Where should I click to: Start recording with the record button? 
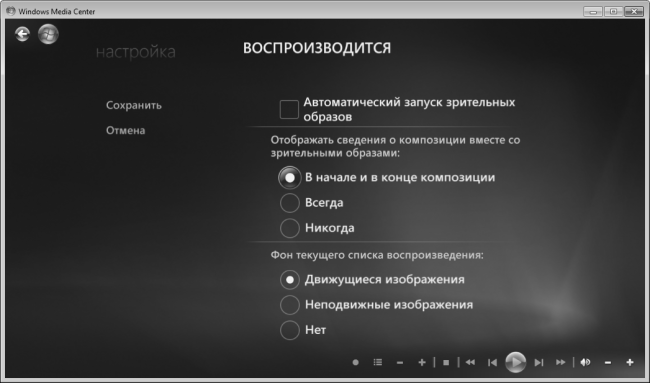(x=355, y=362)
